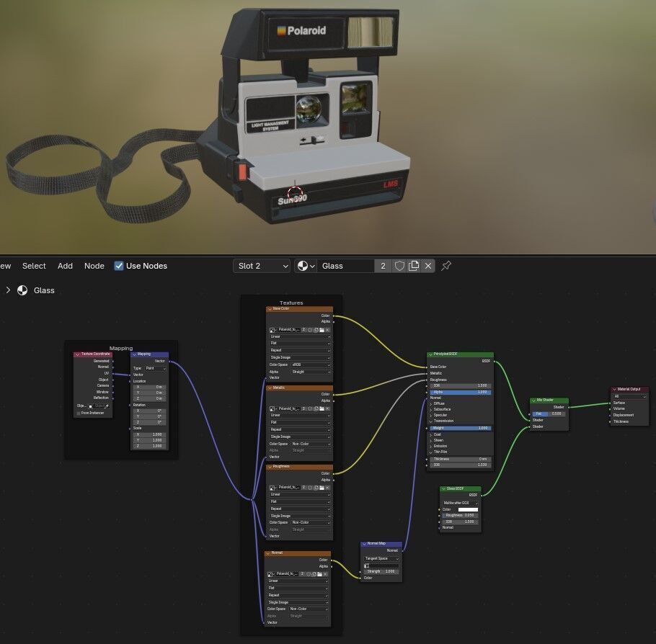Click Color swatch in Glass BSDF node
Viewport: 656px width, 644px height.
468,510
